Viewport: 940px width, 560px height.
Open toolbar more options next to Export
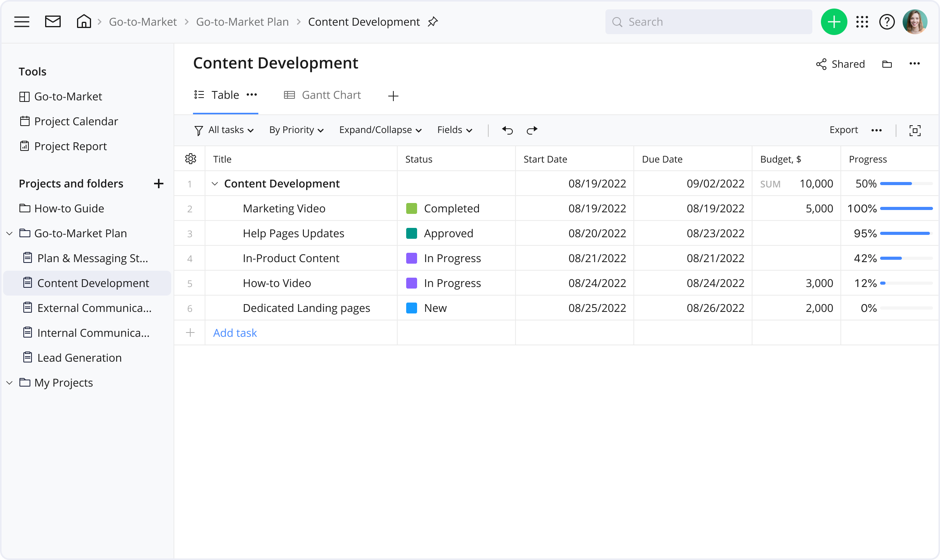coord(876,130)
